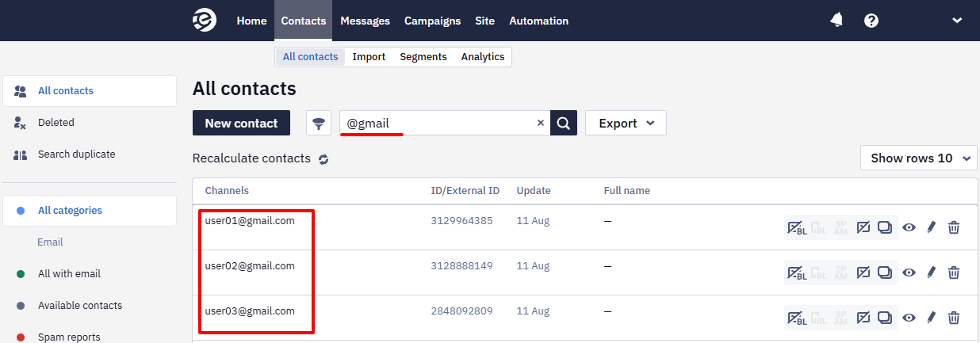Switch to the Segments sub-tab
The height and width of the screenshot is (343, 980).
click(423, 57)
